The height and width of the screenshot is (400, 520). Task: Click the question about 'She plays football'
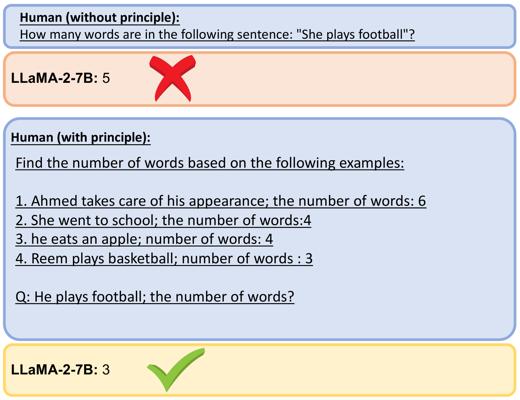(x=217, y=34)
